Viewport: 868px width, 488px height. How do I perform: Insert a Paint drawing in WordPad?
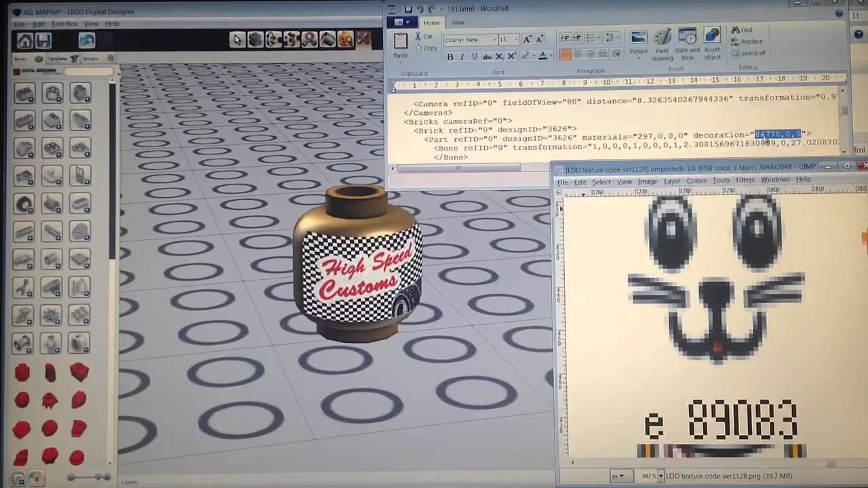point(663,45)
